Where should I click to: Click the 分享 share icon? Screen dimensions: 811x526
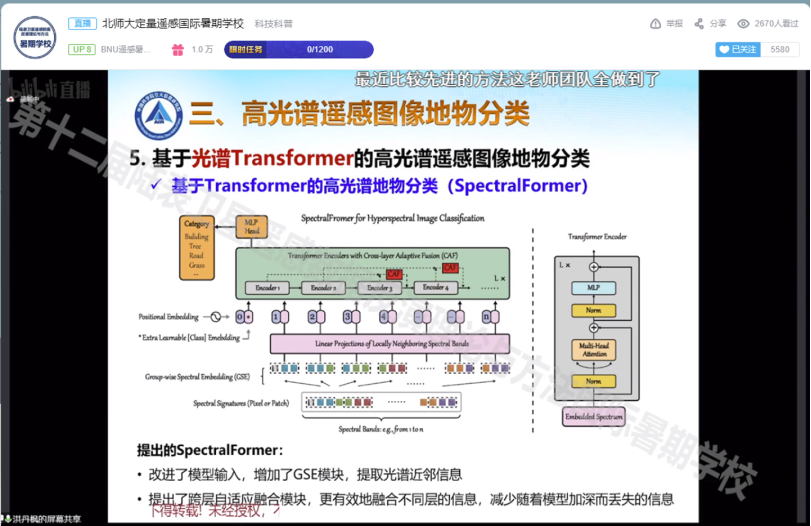pyautogui.click(x=699, y=23)
